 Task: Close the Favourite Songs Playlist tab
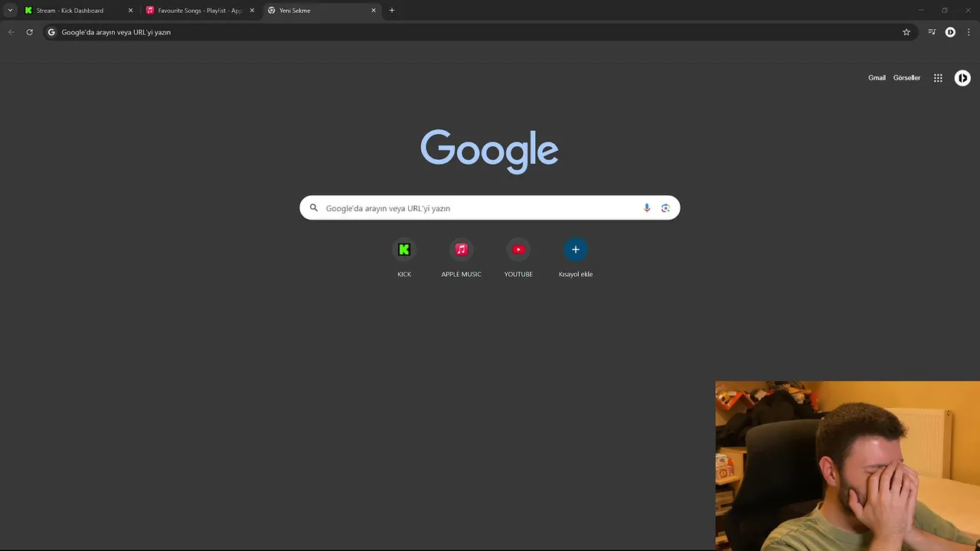252,11
